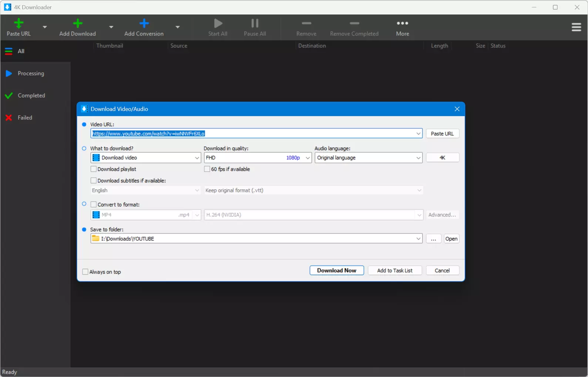The image size is (588, 377).
Task: Click the More three-dots icon
Action: click(x=403, y=23)
